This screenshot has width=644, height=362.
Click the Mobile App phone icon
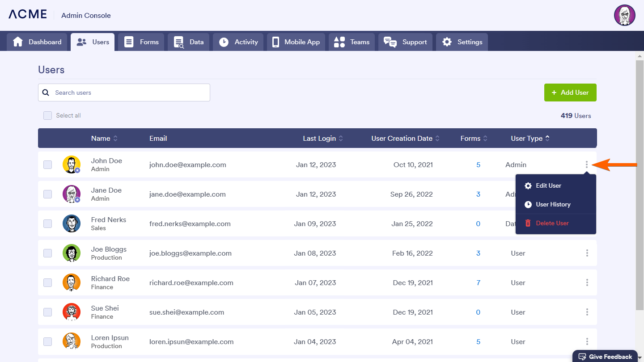point(276,42)
